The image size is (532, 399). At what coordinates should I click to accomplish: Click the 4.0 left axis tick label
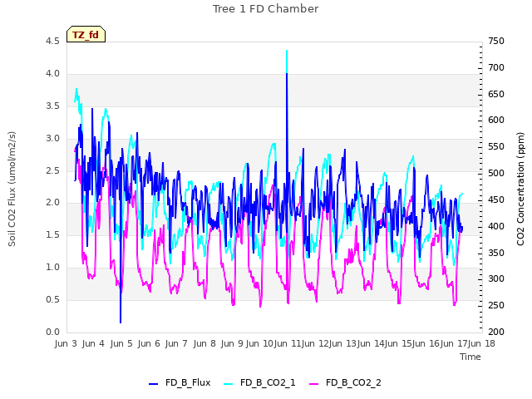(52, 74)
